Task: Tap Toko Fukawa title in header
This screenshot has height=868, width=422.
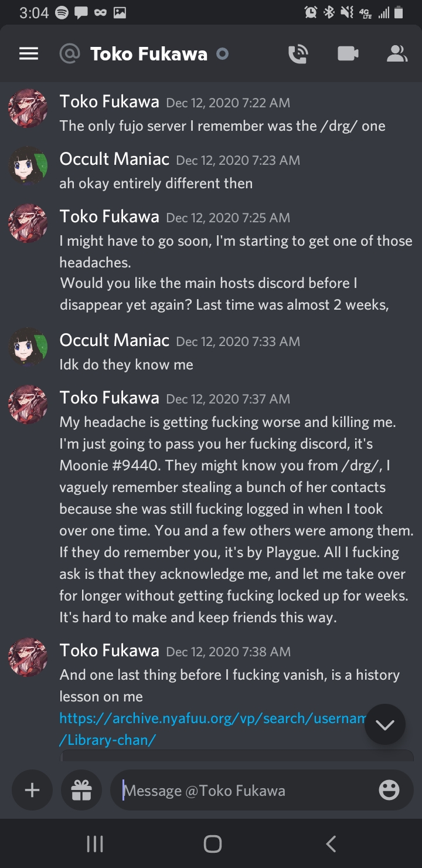Action: point(149,55)
